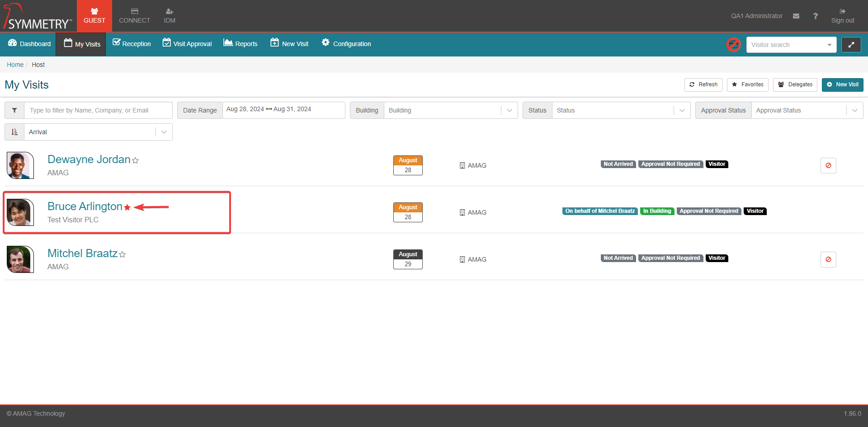Toggle fullscreen with the expand arrows button
The width and height of the screenshot is (868, 427).
pos(851,45)
